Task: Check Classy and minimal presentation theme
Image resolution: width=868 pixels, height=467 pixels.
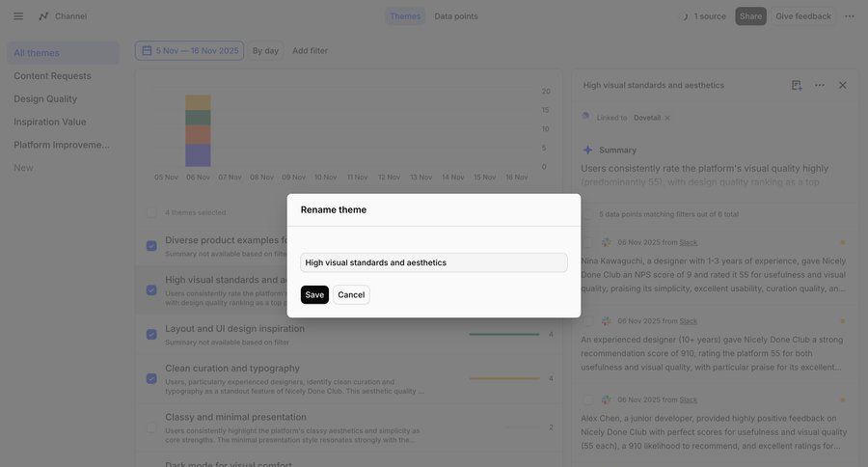Action: point(151,427)
